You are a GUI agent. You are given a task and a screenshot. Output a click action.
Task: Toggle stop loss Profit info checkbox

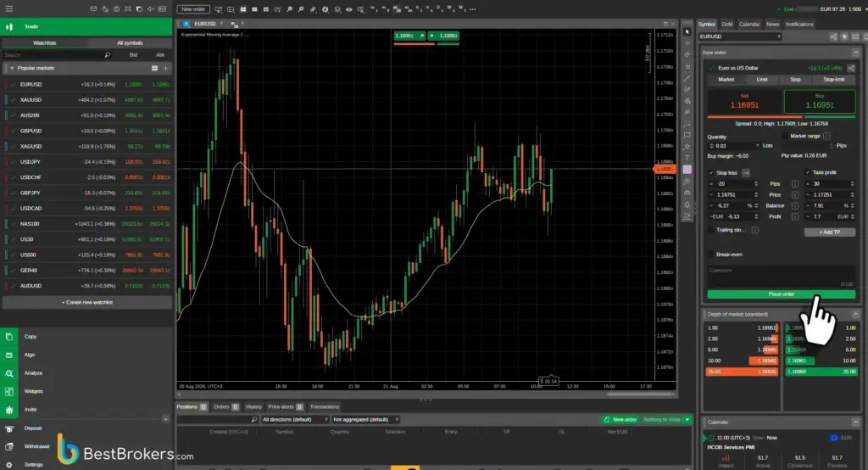[795, 216]
